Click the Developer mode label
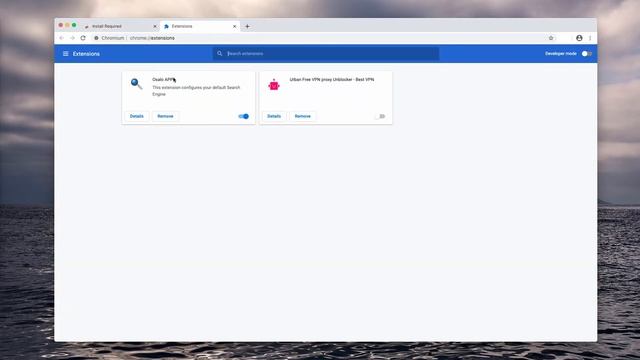The width and height of the screenshot is (640, 360). pyautogui.click(x=561, y=53)
